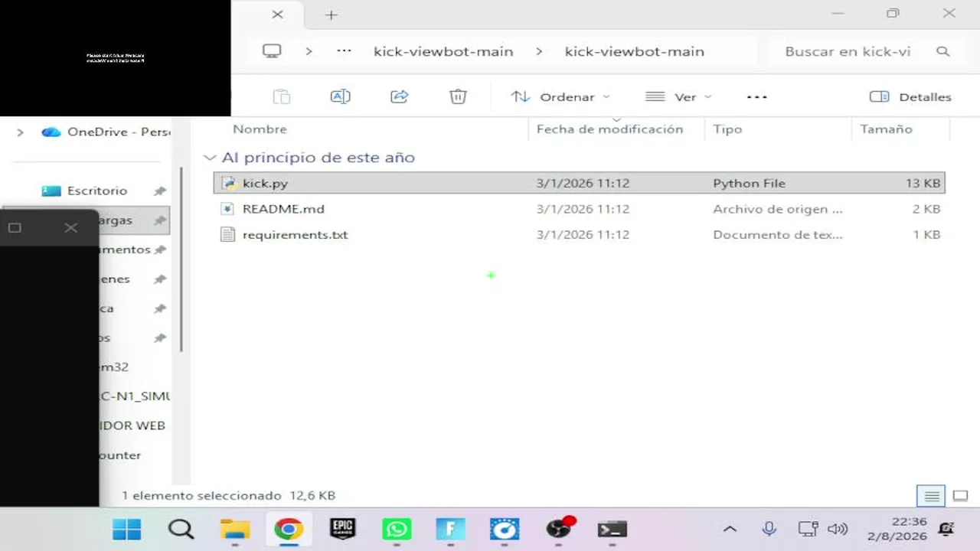Open the Ver view menu

[678, 96]
